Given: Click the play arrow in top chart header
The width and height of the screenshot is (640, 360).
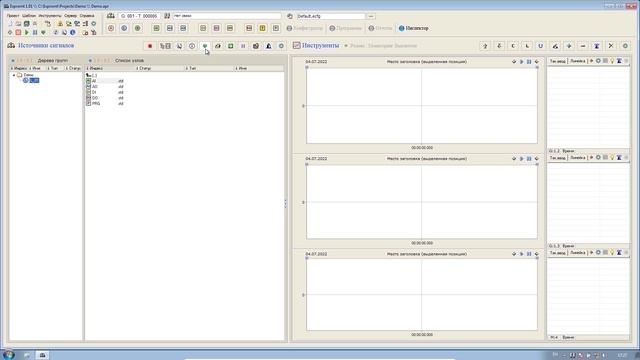Looking at the screenshot, I should pos(521,62).
